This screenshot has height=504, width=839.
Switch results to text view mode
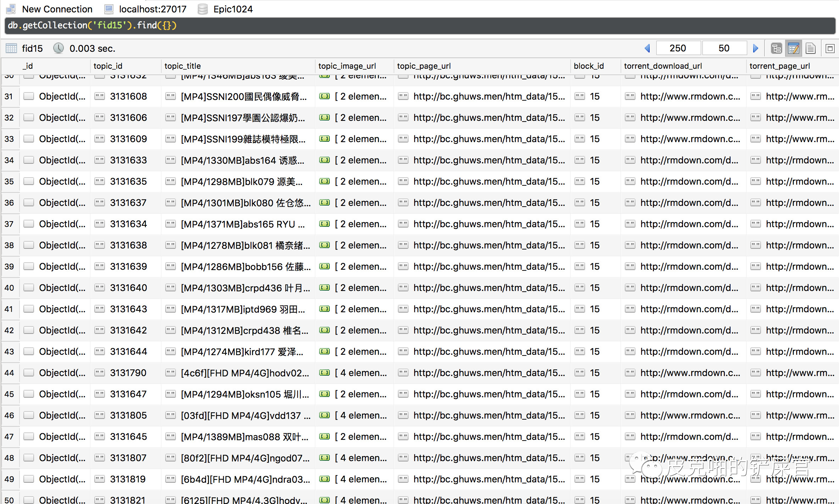click(810, 48)
